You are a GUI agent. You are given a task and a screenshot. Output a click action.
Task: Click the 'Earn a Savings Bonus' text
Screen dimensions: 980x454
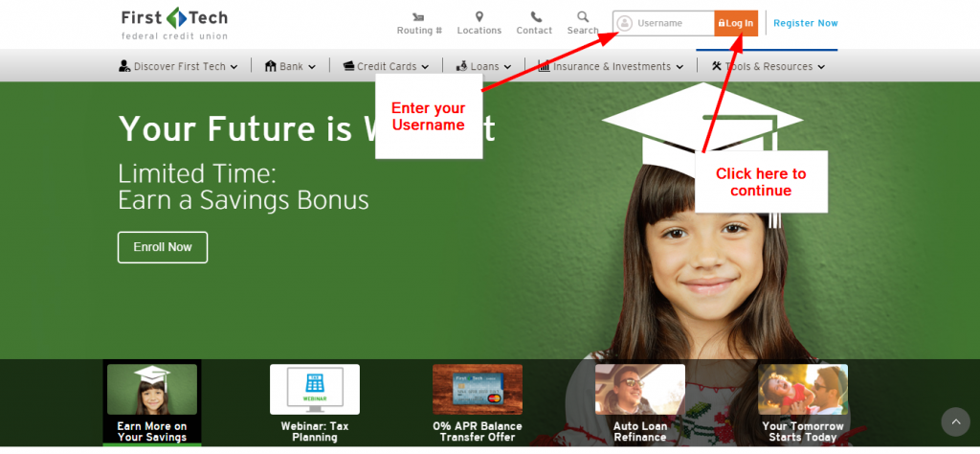(243, 200)
